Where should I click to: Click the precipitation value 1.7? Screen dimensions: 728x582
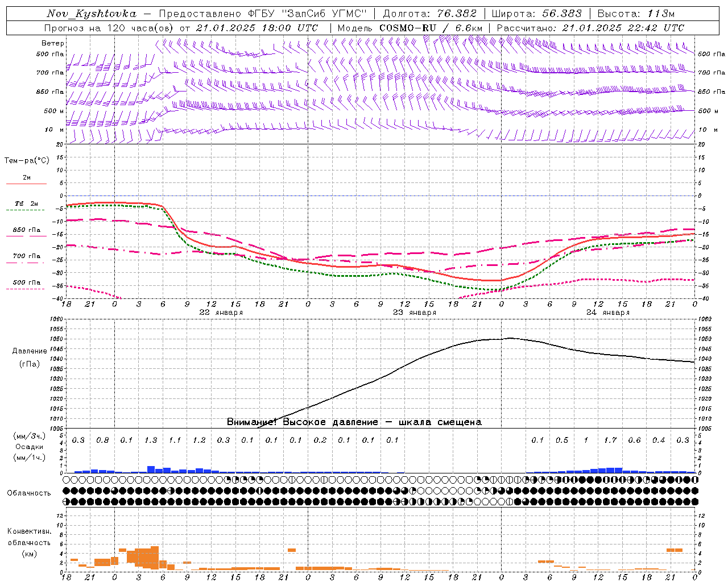pyautogui.click(x=610, y=440)
